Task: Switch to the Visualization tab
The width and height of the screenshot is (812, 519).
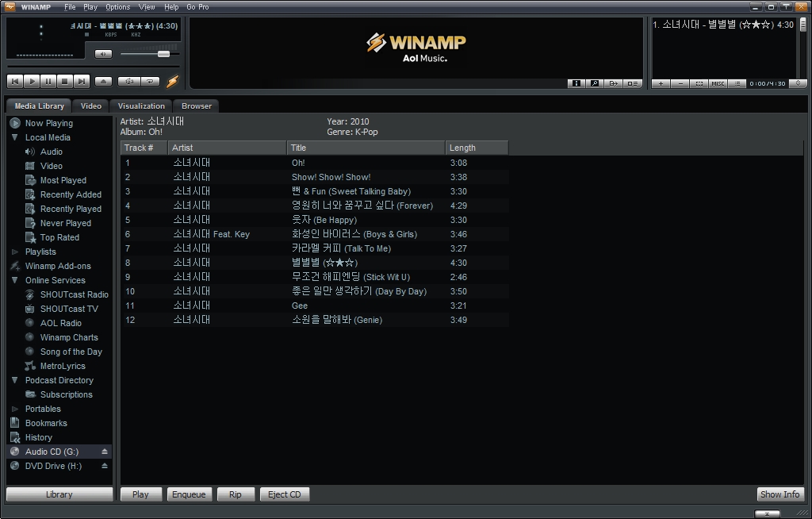Action: click(x=141, y=106)
